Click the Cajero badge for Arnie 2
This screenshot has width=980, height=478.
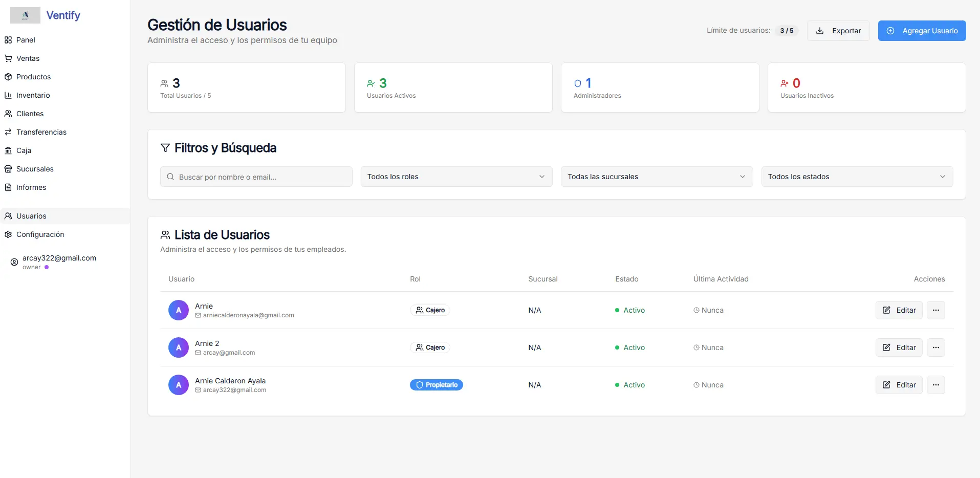(x=430, y=347)
